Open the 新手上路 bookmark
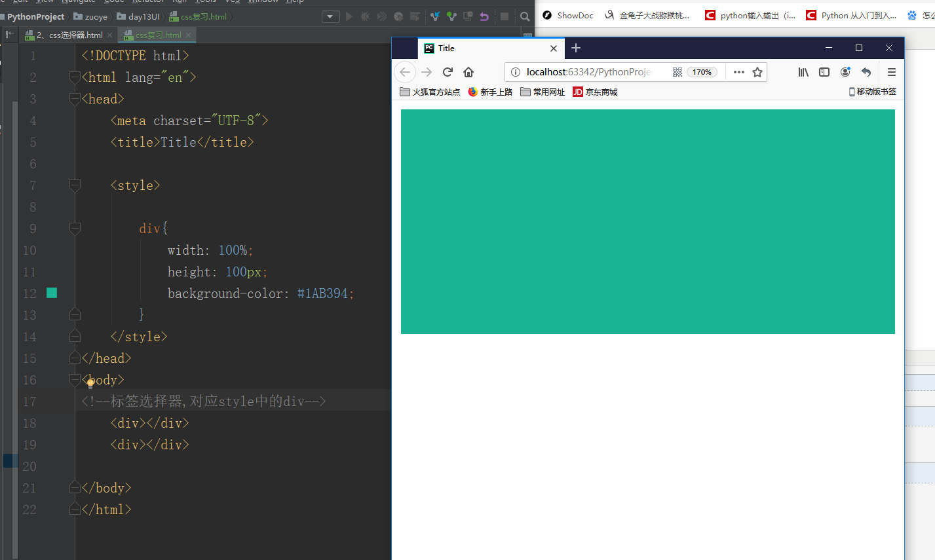The image size is (935, 560). tap(490, 92)
